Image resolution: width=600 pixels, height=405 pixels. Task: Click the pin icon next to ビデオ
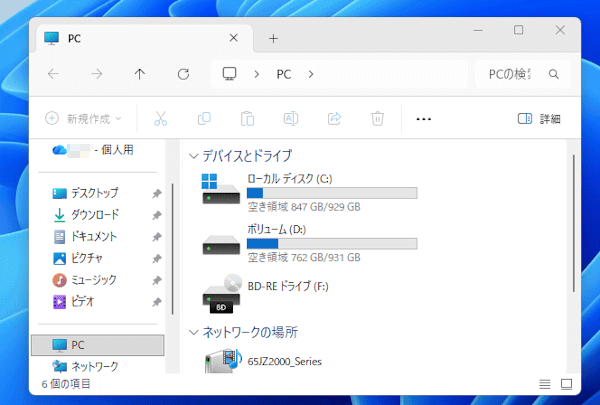pos(157,302)
